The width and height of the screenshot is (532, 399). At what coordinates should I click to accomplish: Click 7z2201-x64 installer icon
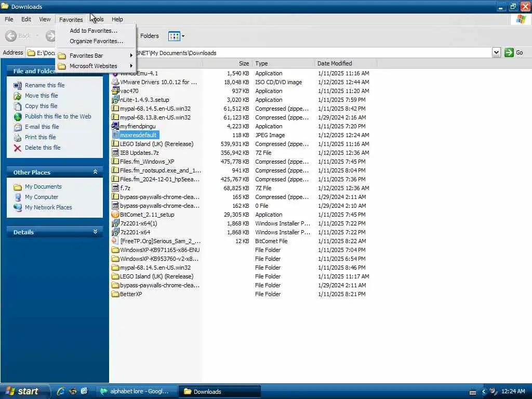point(115,232)
